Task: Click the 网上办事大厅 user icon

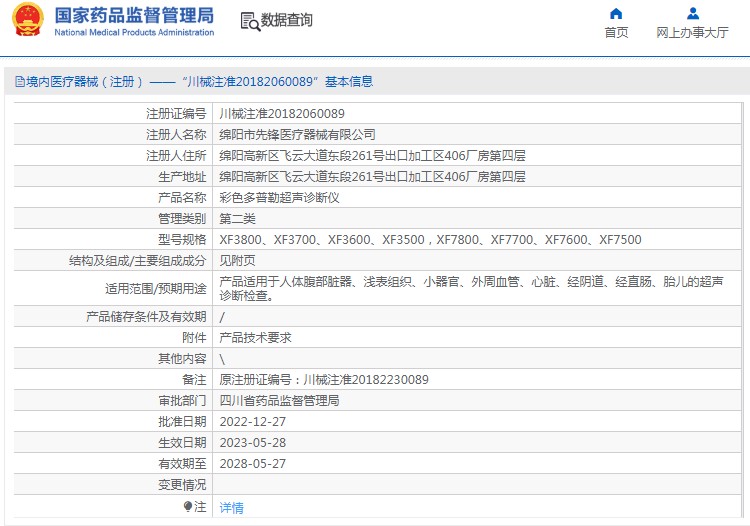Action: tap(693, 13)
